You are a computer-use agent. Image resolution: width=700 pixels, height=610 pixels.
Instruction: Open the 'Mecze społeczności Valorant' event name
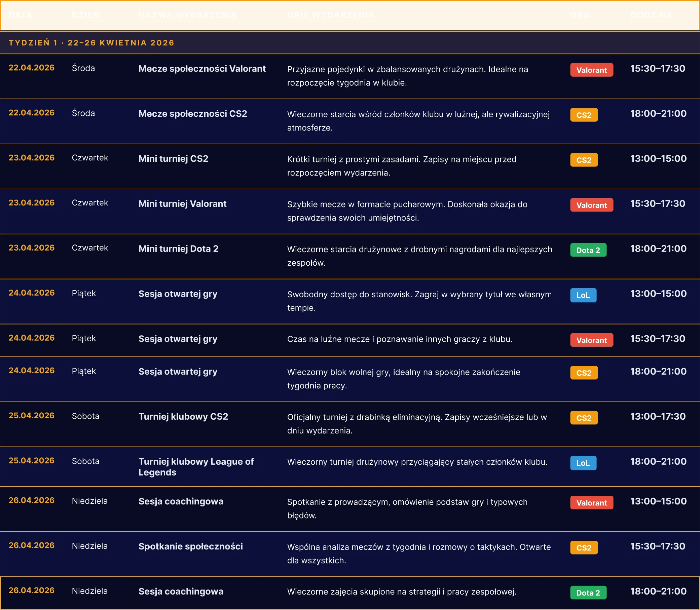coord(202,69)
